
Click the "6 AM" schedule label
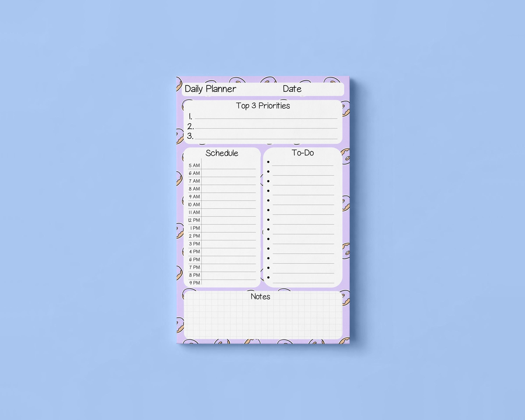(194, 173)
